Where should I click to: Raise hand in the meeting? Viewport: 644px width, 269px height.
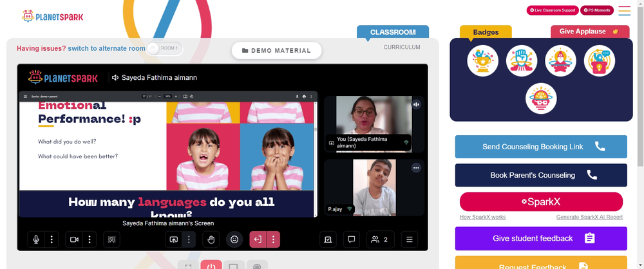point(211,239)
